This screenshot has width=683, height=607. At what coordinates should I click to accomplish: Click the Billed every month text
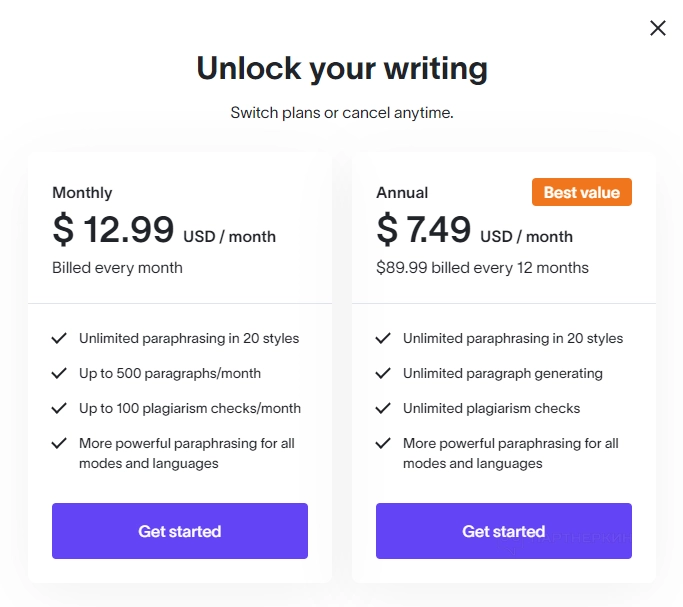(x=117, y=268)
